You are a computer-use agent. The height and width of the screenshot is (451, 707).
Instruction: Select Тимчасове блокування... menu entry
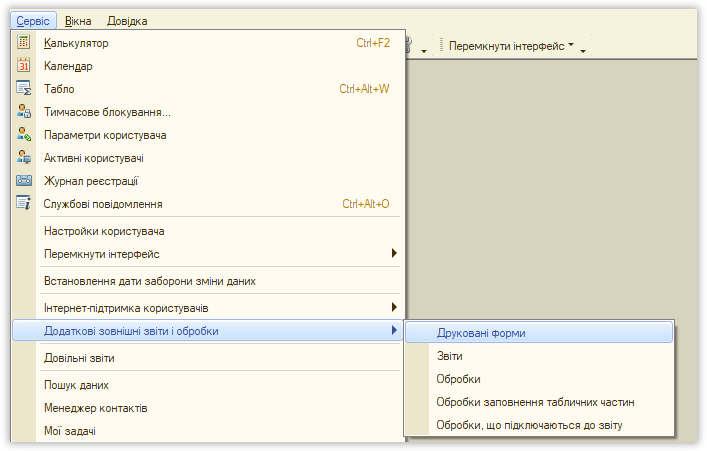click(x=207, y=112)
